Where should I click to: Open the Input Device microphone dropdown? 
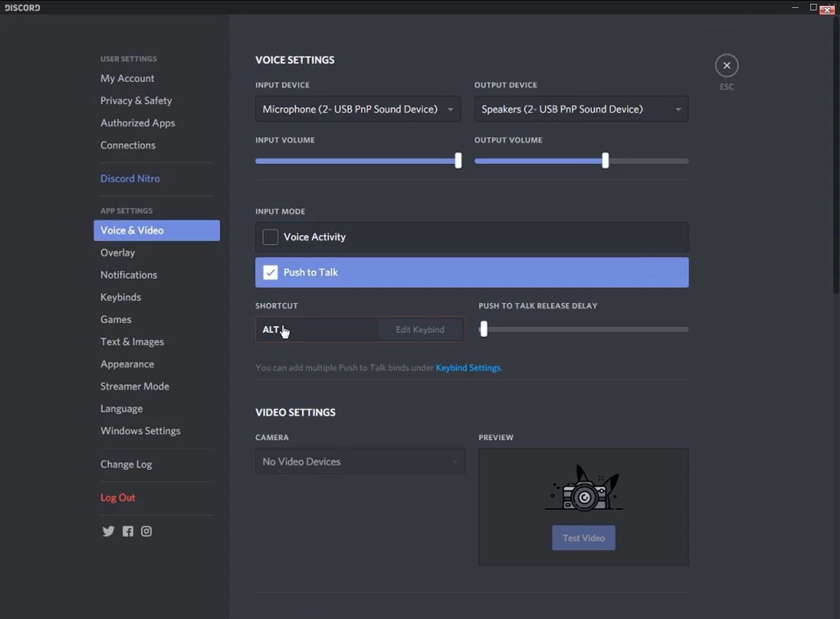pyautogui.click(x=358, y=109)
